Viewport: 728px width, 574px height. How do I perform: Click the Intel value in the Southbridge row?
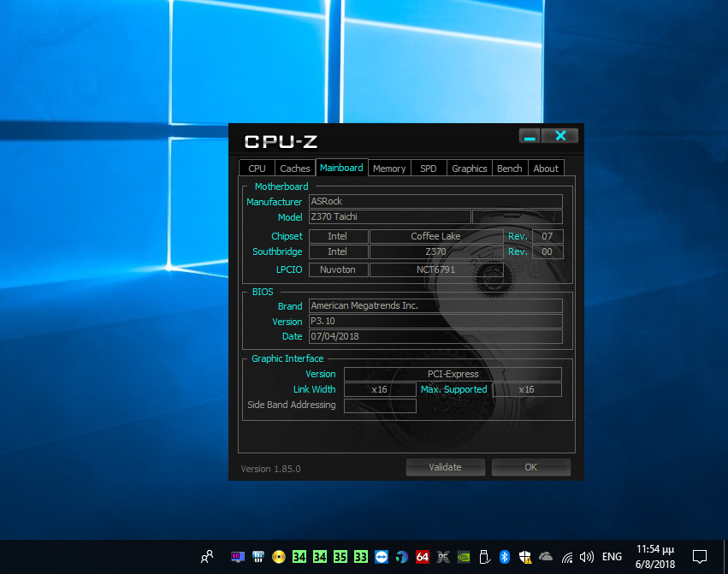tap(338, 251)
